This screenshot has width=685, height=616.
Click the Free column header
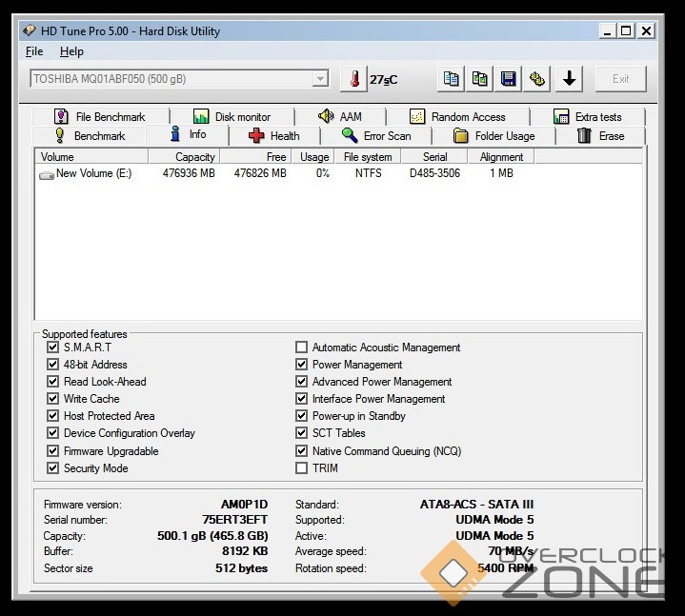255,157
